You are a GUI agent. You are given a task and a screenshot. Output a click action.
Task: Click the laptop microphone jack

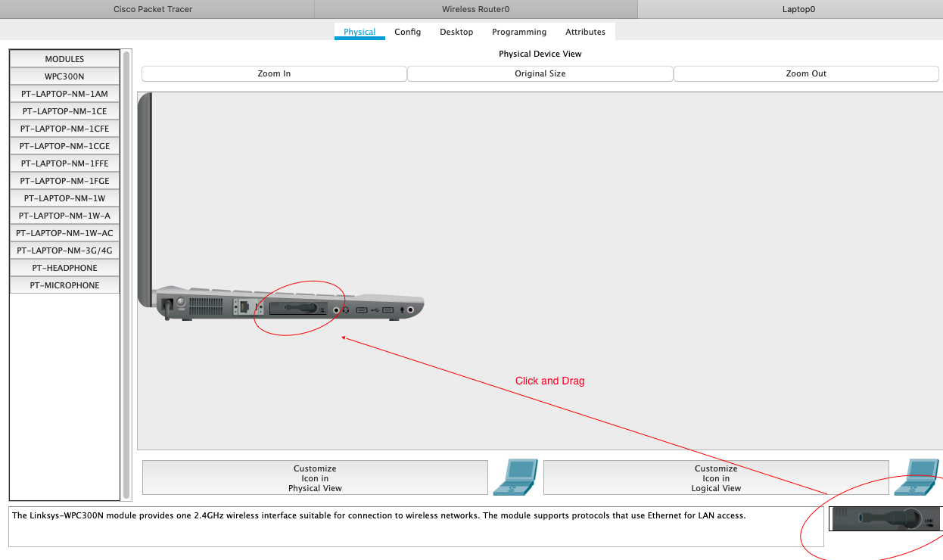point(411,310)
